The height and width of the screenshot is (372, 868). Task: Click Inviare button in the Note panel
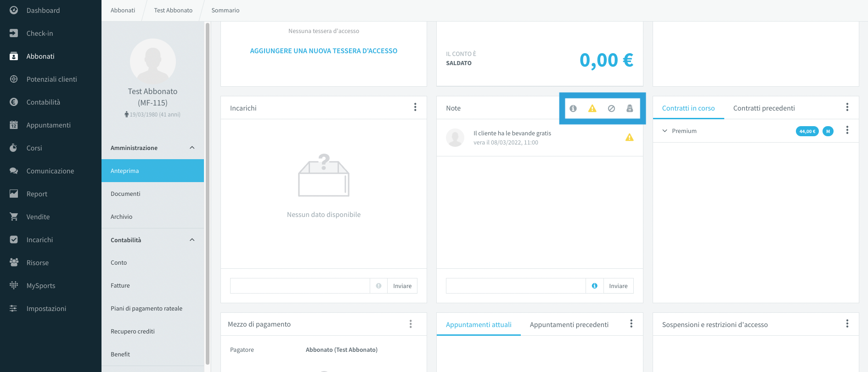coord(618,286)
